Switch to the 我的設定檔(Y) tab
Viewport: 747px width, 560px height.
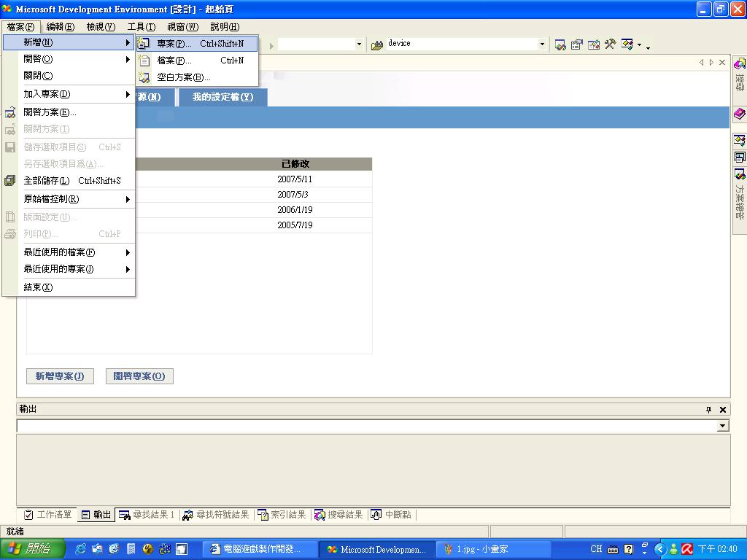pos(222,97)
